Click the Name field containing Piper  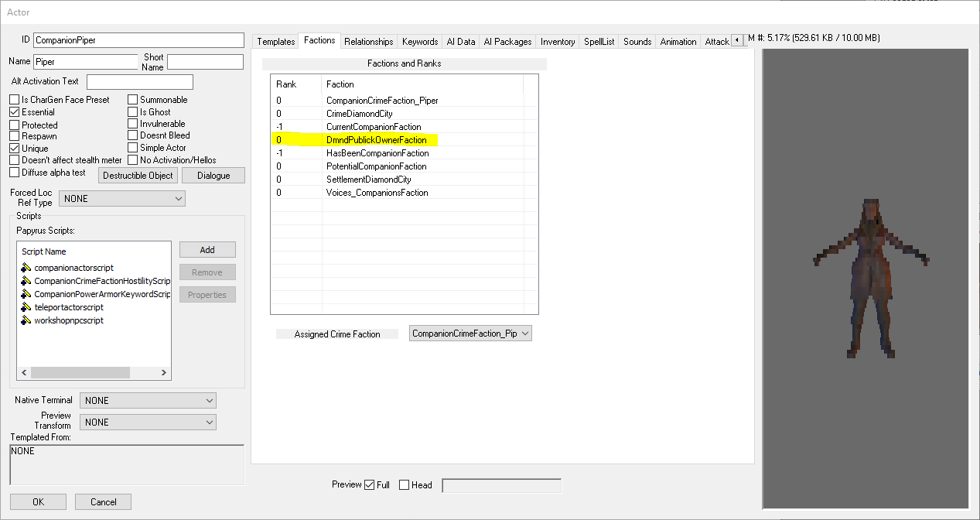pyautogui.click(x=86, y=62)
